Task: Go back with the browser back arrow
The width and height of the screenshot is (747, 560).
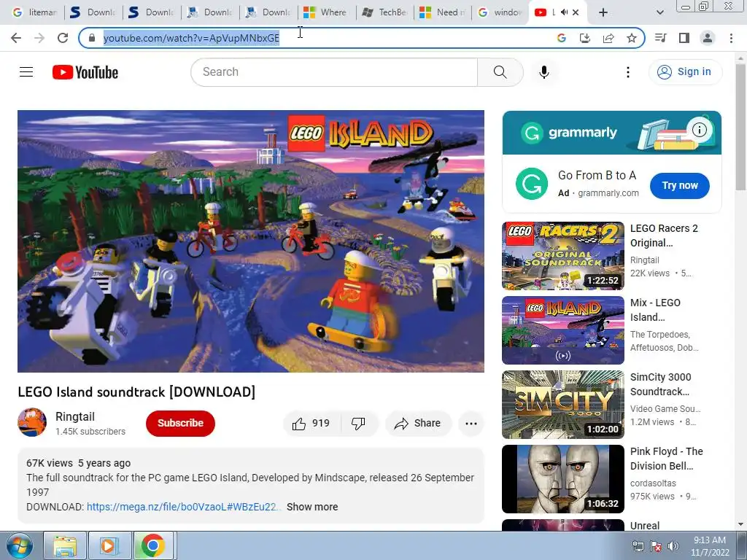Action: point(16,38)
